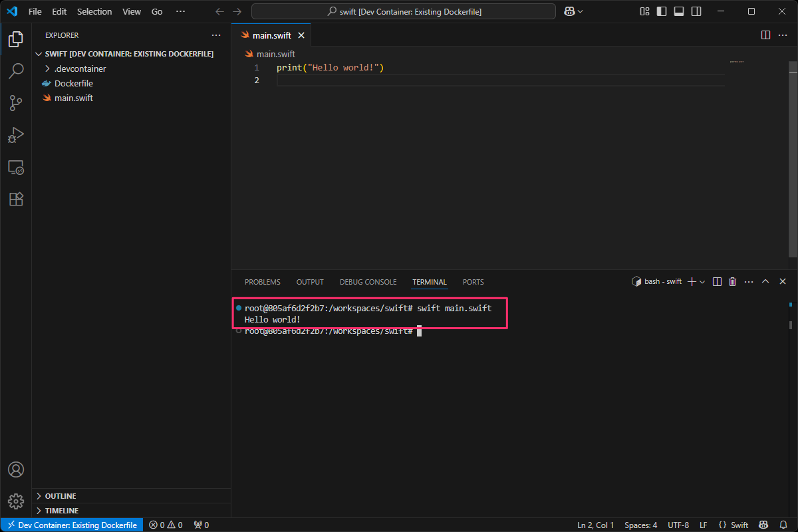Open the Remote Explorer view

click(16, 167)
